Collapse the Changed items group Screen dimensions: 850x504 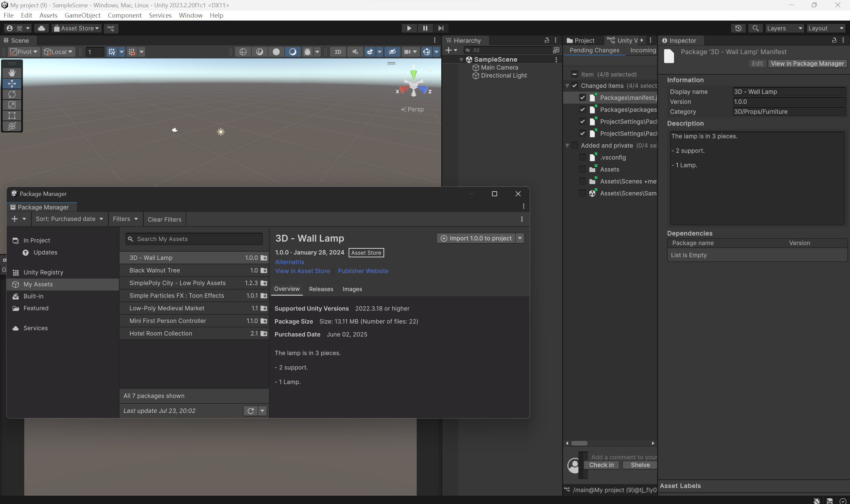click(567, 86)
